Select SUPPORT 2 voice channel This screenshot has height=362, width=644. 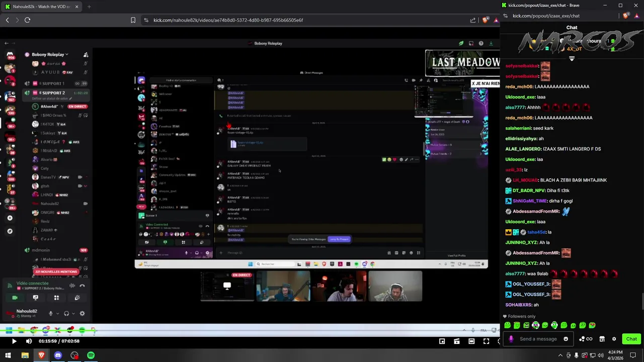coord(56,93)
